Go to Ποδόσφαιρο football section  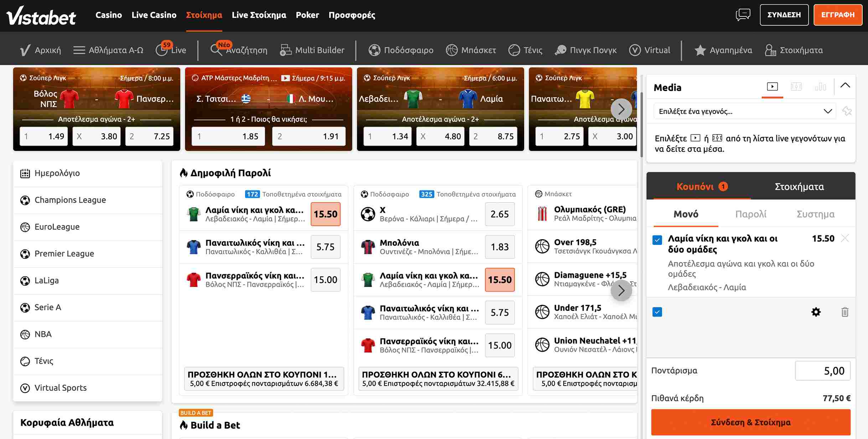point(401,50)
